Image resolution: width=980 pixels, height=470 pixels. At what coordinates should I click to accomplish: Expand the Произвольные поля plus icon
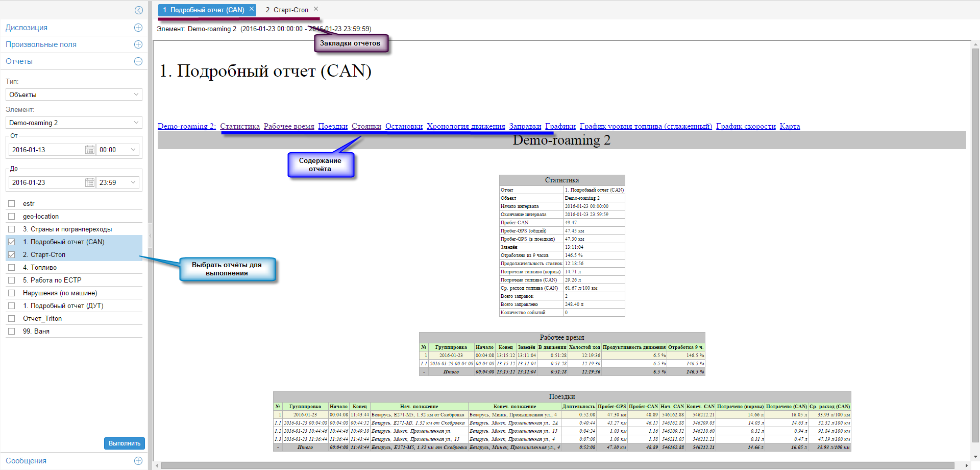[138, 44]
